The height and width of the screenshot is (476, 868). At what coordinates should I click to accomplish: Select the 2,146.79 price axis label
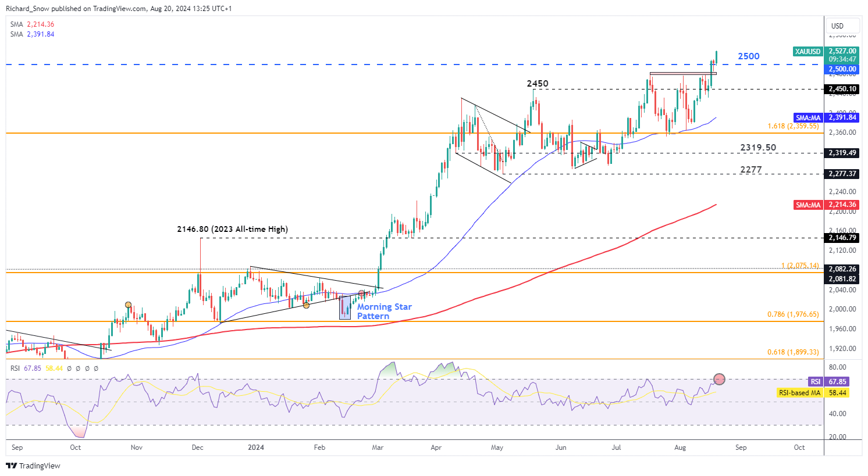tap(842, 238)
